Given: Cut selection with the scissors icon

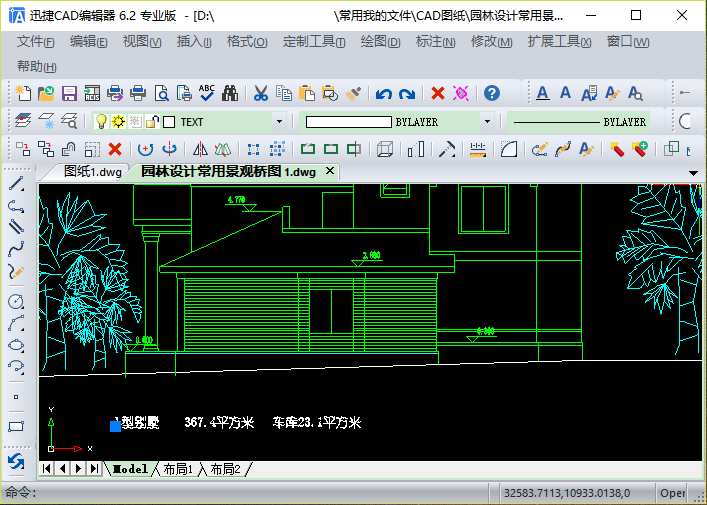Looking at the screenshot, I should (261, 93).
